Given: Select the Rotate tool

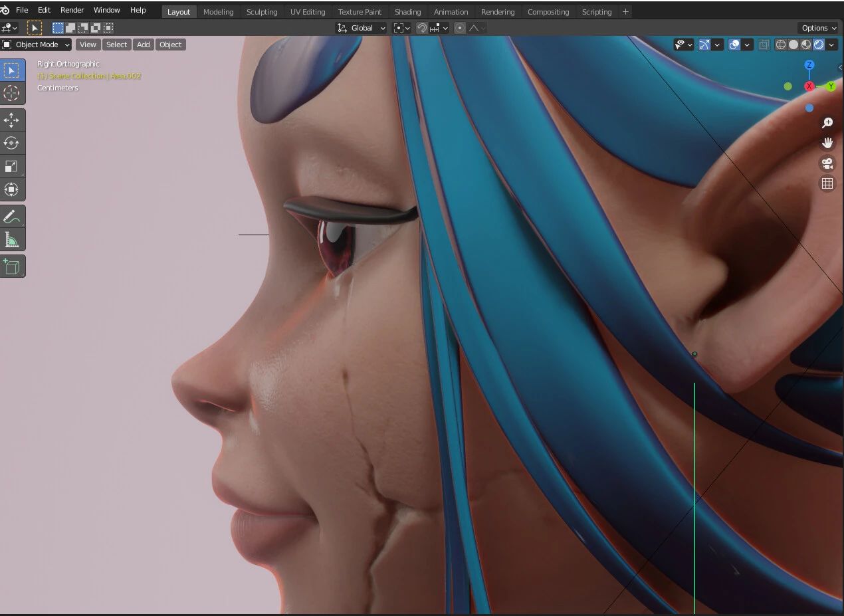Looking at the screenshot, I should [x=12, y=143].
